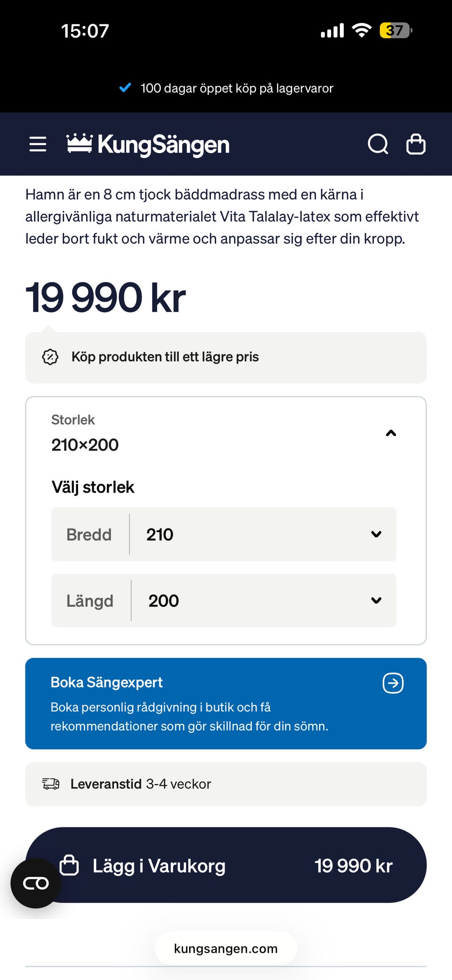Open the hamburger menu
Image resolution: width=452 pixels, height=980 pixels.
coord(38,144)
